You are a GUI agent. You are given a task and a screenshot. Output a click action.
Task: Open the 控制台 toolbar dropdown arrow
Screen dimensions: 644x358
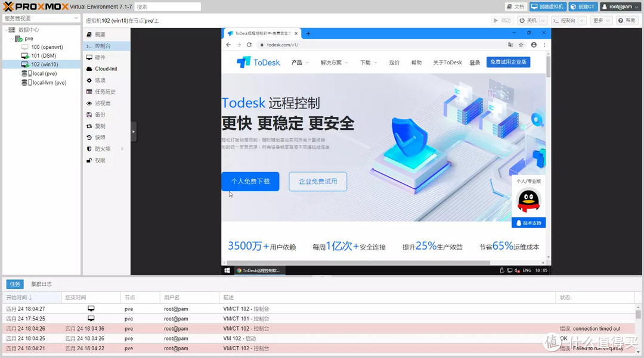(581, 20)
